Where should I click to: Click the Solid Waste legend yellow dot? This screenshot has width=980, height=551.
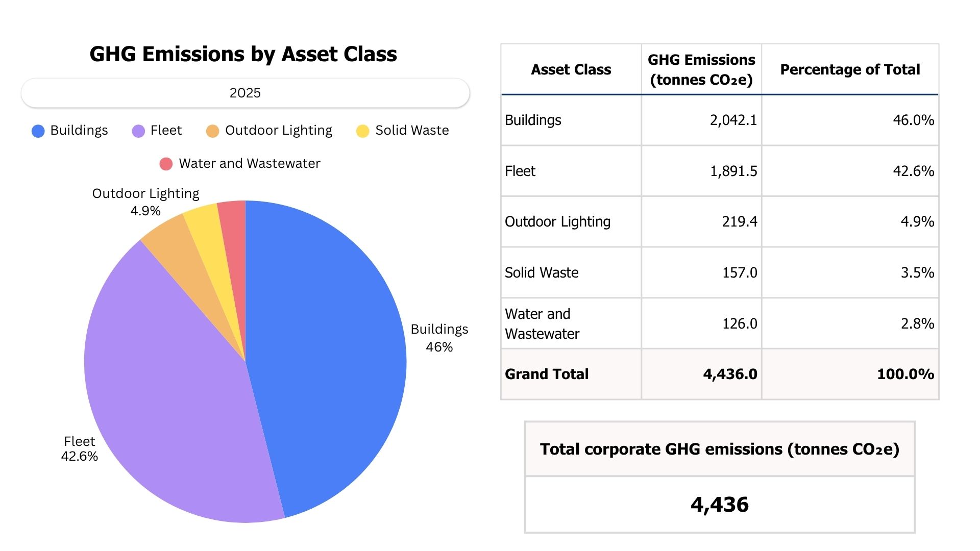coord(363,131)
